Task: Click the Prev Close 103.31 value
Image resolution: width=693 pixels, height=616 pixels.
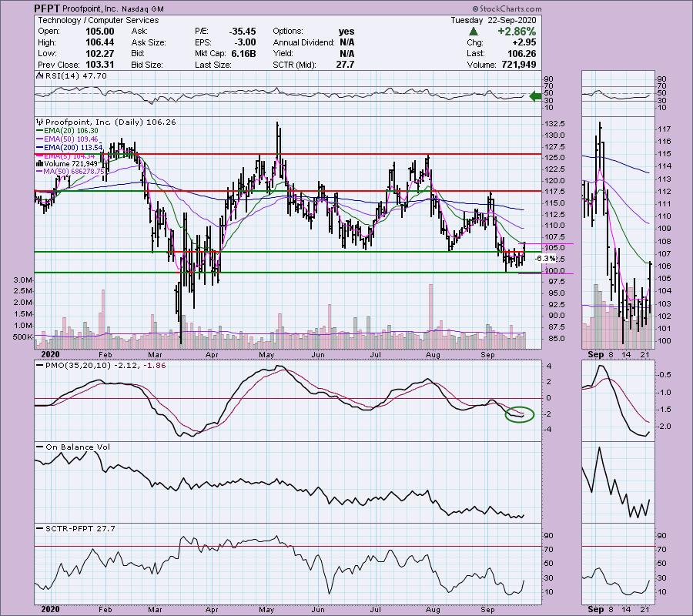Action: point(100,65)
